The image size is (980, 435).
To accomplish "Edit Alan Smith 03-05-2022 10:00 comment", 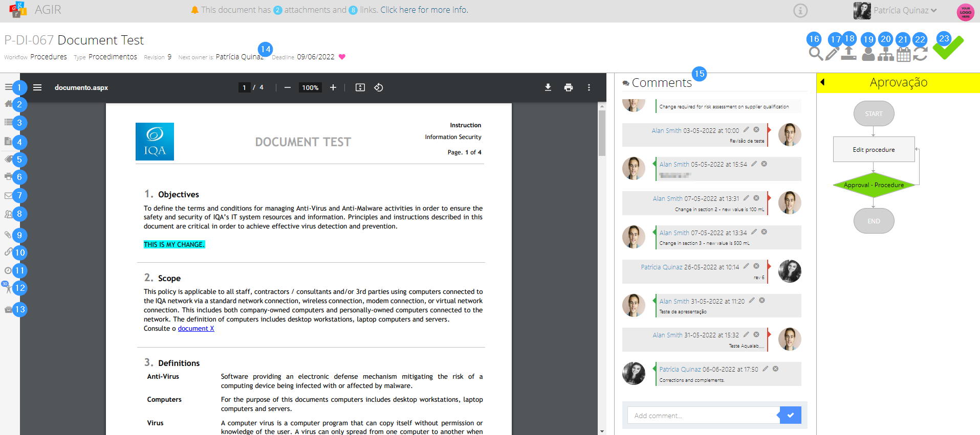I will pos(746,130).
